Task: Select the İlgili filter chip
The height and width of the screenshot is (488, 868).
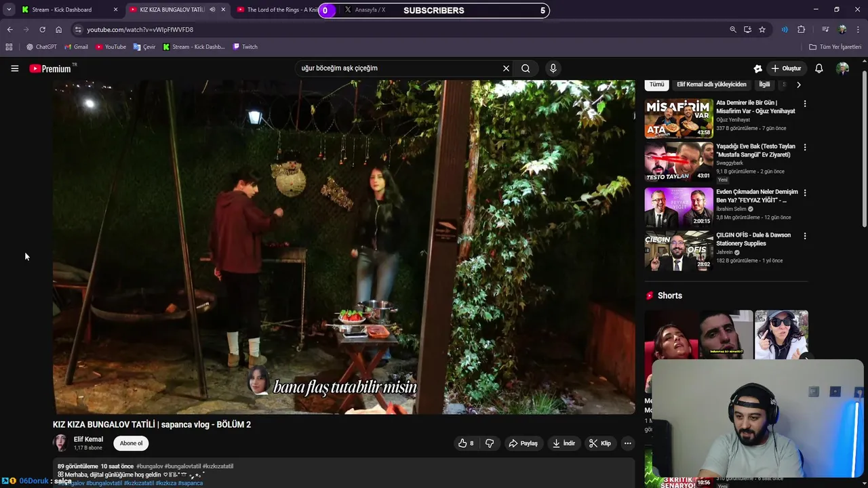Action: (764, 85)
